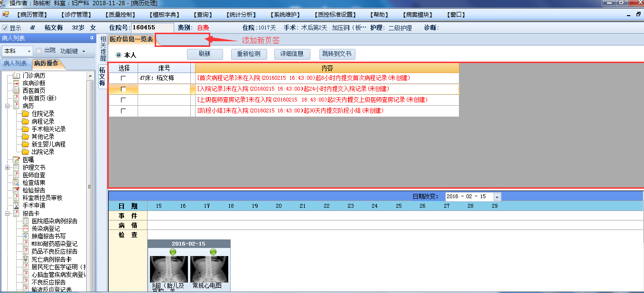Toggle the 出院 checkbox
644x293 pixels.
(39, 51)
